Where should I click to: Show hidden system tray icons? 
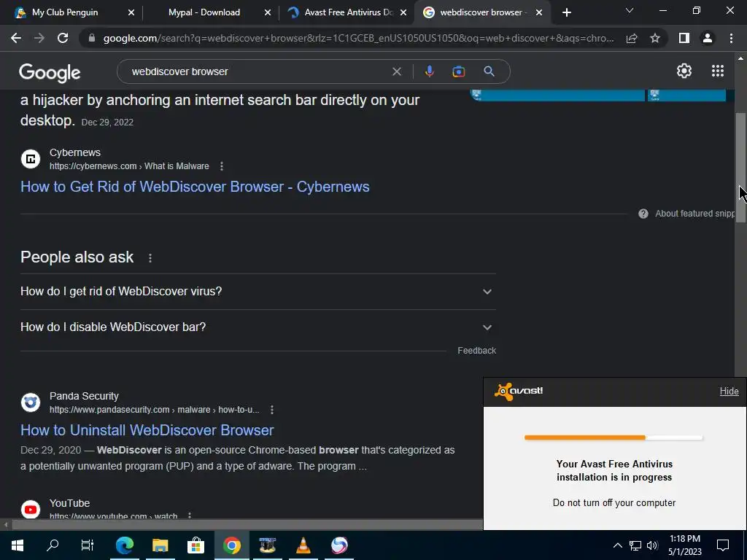coord(617,545)
